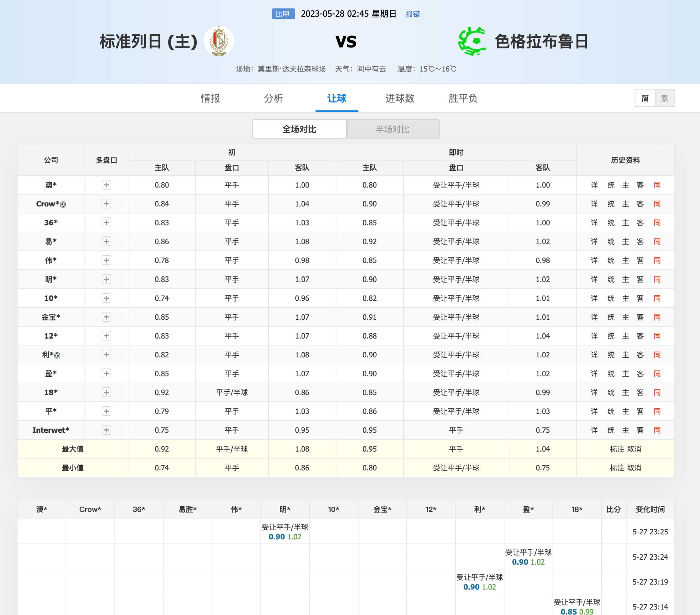Click Interwet* live handicap 平手 cell
This screenshot has width=700, height=615.
tap(456, 430)
